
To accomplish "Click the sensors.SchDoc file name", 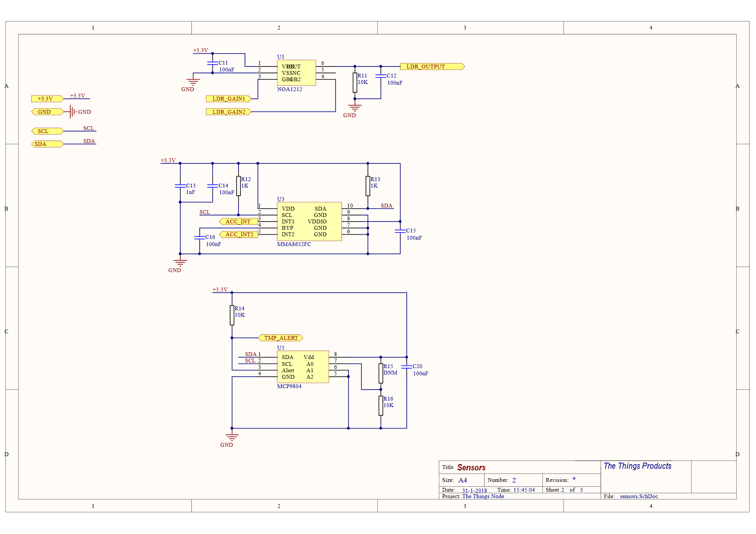I will (x=639, y=496).
